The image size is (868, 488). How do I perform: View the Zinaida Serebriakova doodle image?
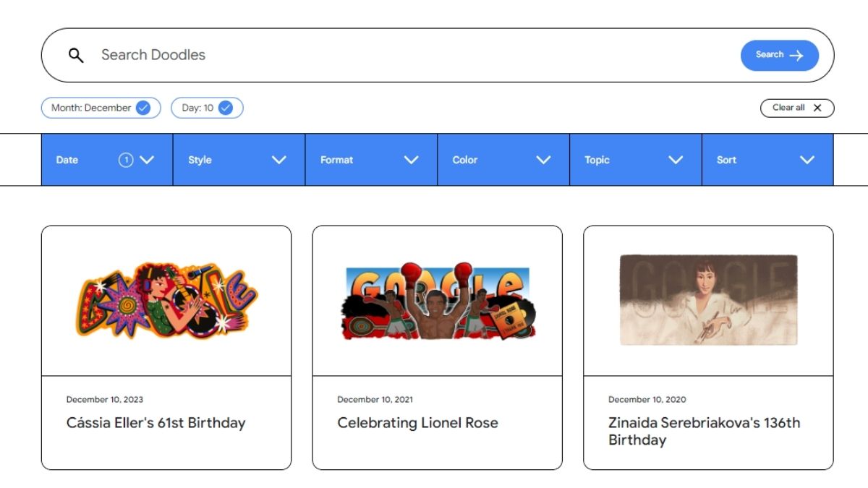[708, 300]
